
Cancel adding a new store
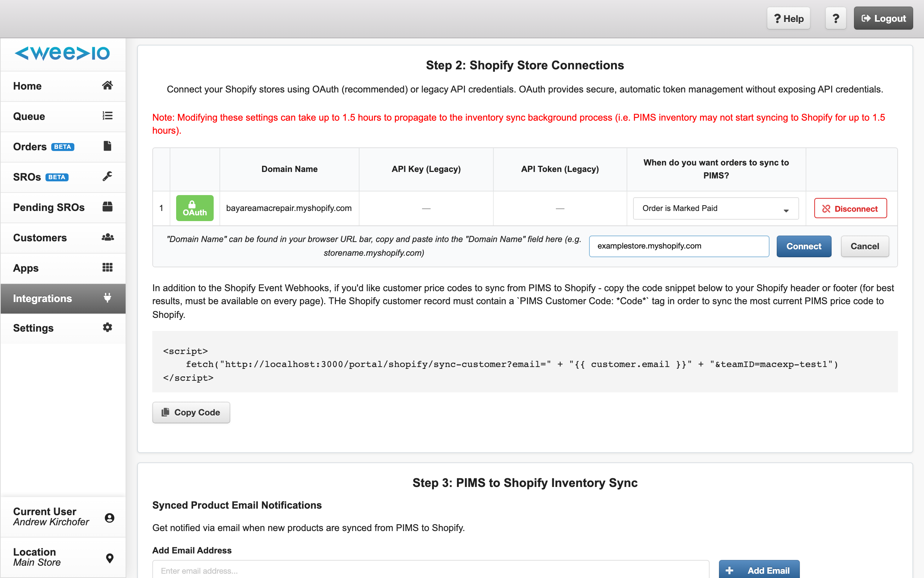pyautogui.click(x=865, y=246)
